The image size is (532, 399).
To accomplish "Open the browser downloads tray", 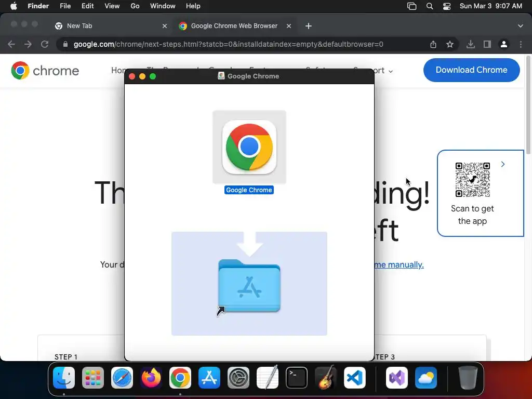I will tap(471, 44).
